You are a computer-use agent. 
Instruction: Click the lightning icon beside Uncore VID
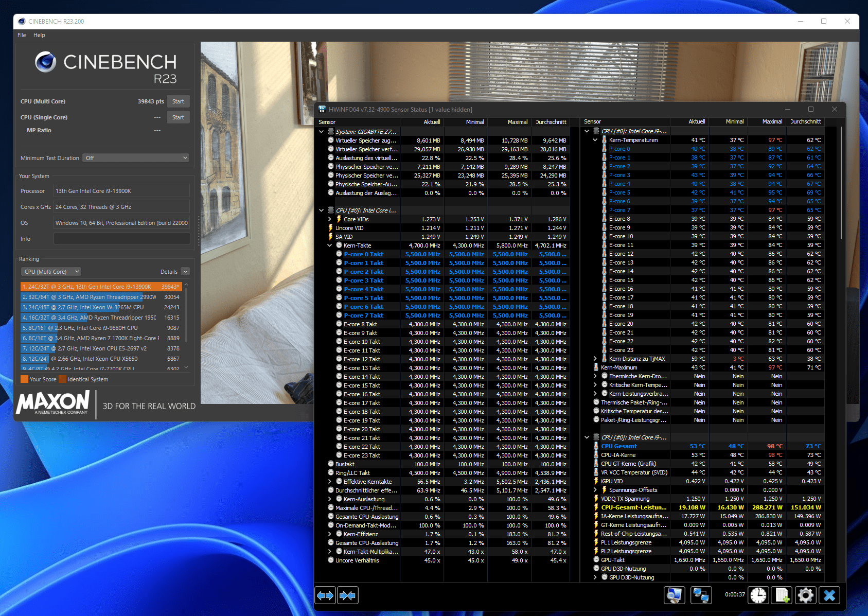pyautogui.click(x=331, y=228)
